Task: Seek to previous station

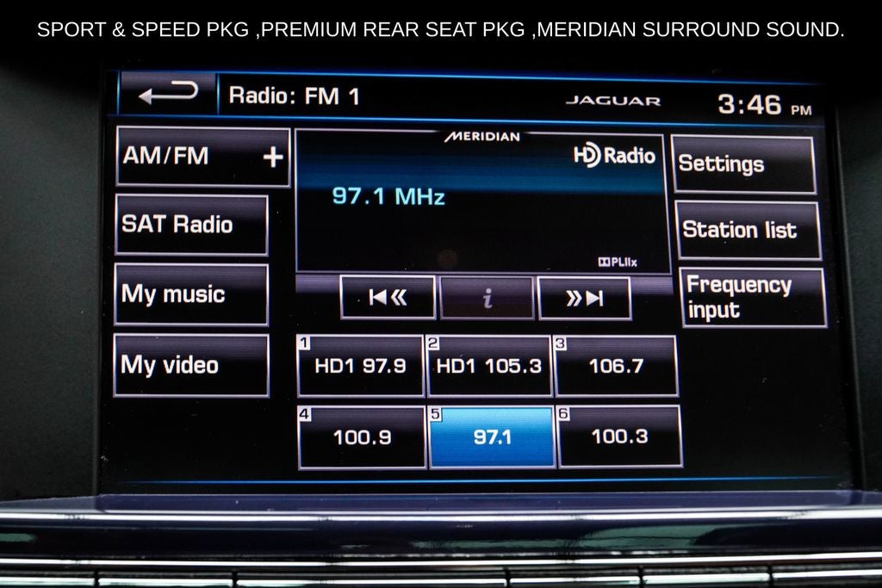Action: [388, 297]
